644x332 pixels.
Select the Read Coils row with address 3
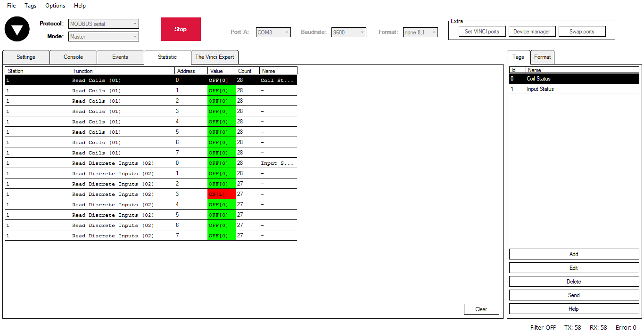[151, 111]
